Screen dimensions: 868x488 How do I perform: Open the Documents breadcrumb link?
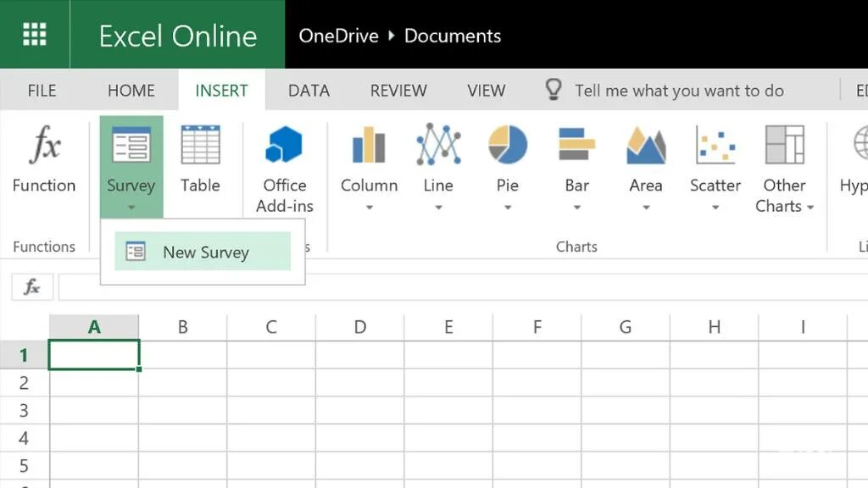[x=453, y=36]
